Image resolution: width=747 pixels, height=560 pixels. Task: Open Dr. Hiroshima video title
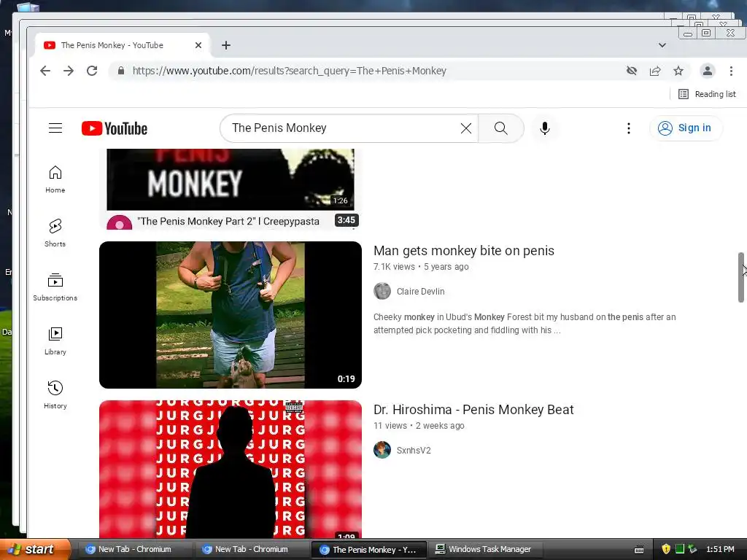tap(473, 410)
